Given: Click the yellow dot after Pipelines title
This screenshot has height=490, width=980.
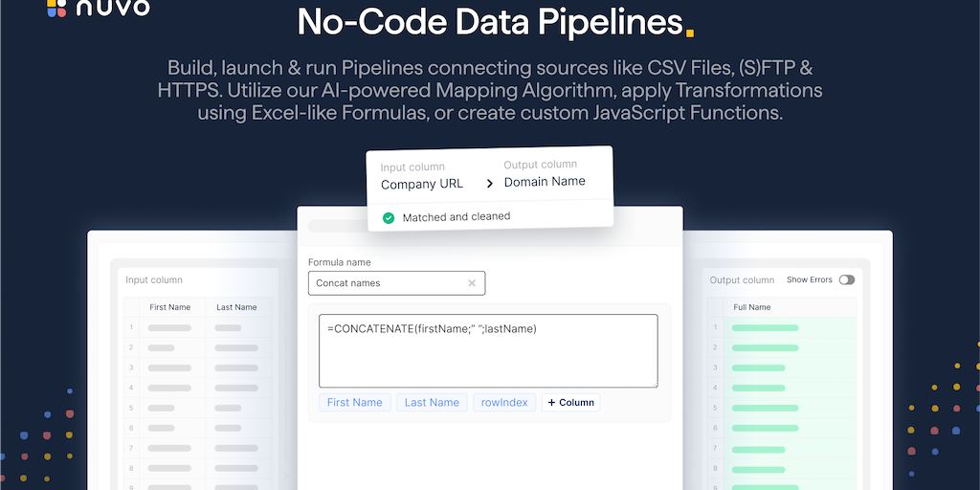Looking at the screenshot, I should 689,33.
